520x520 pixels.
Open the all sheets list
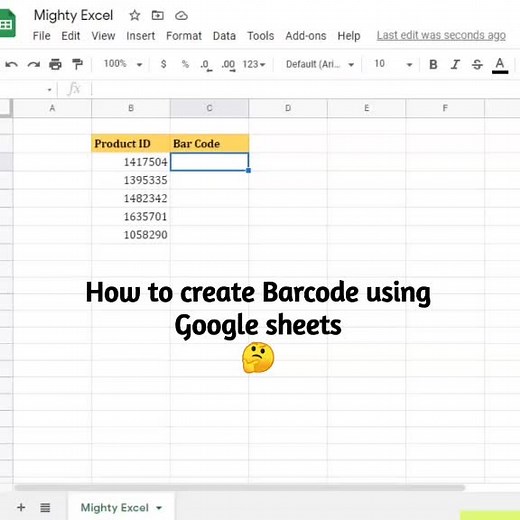45,508
